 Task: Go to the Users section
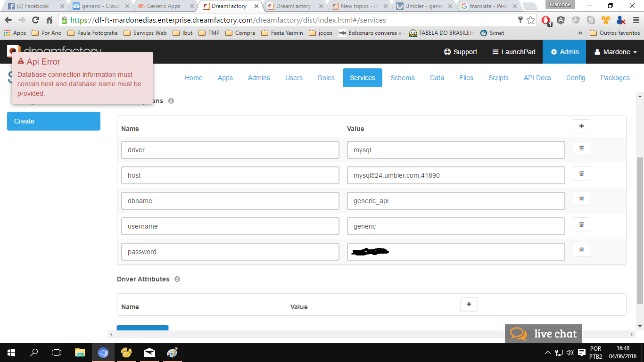(294, 78)
